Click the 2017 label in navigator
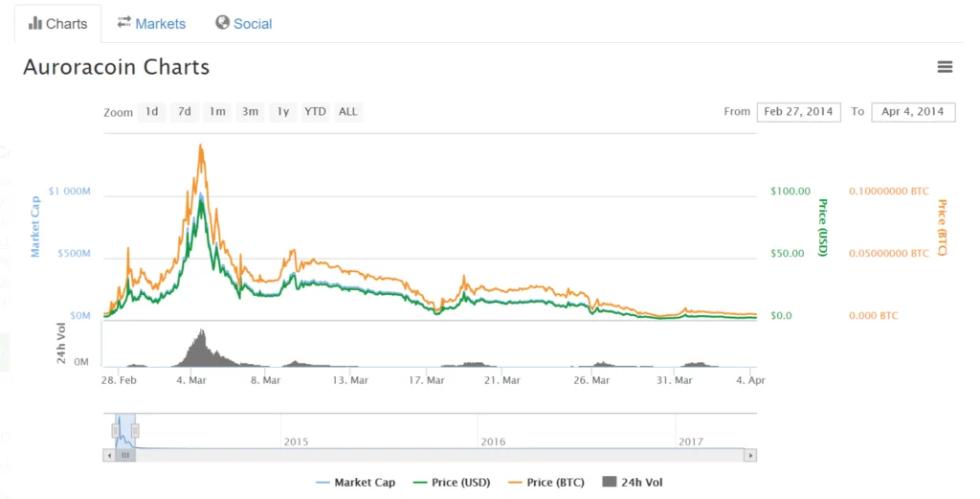The image size is (980, 499). click(691, 442)
